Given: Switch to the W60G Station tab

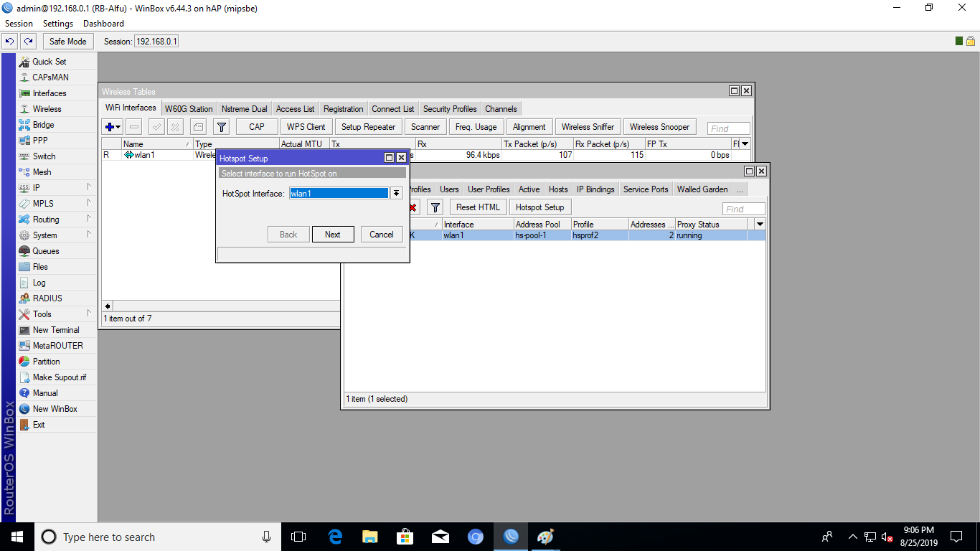Looking at the screenshot, I should pyautogui.click(x=189, y=109).
